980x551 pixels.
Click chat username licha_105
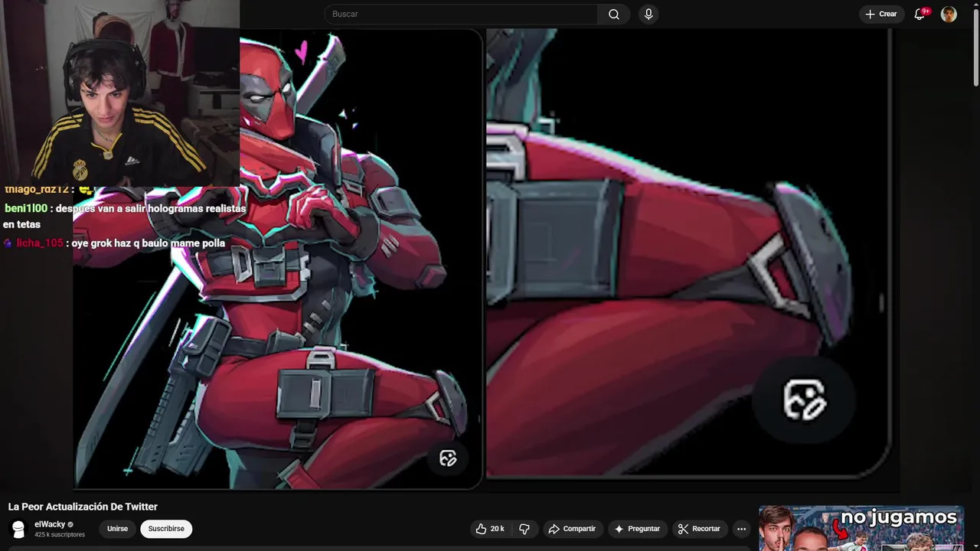point(40,243)
